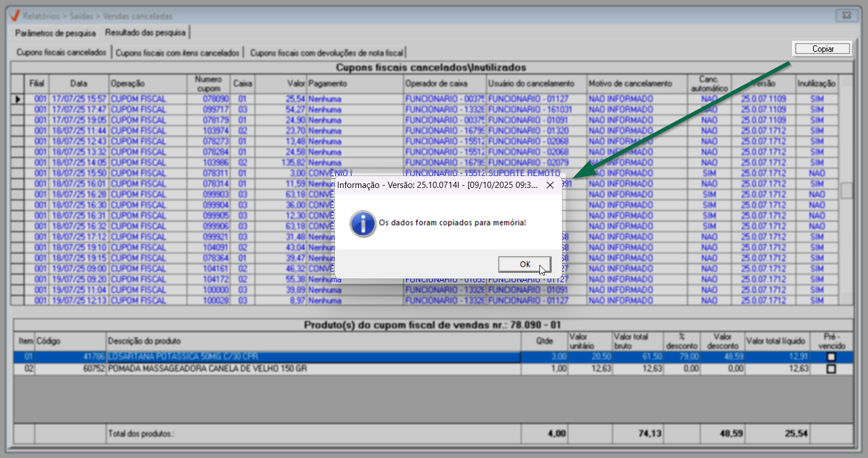Open Cupons fiscais com devoluções de nota fiscal tab
Viewport: 868px width, 458px height.
coord(326,53)
